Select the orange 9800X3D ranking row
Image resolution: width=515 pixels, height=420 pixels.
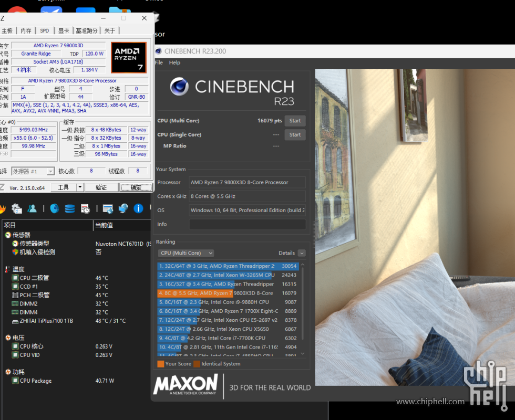click(228, 293)
